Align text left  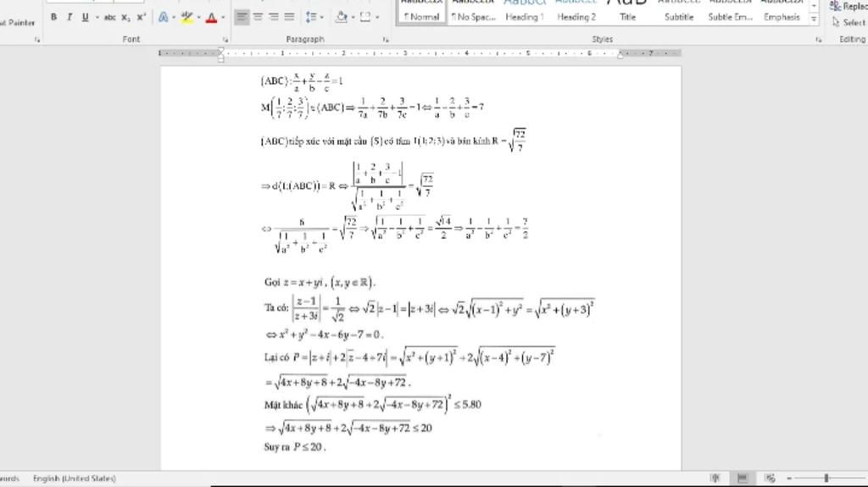pyautogui.click(x=242, y=17)
